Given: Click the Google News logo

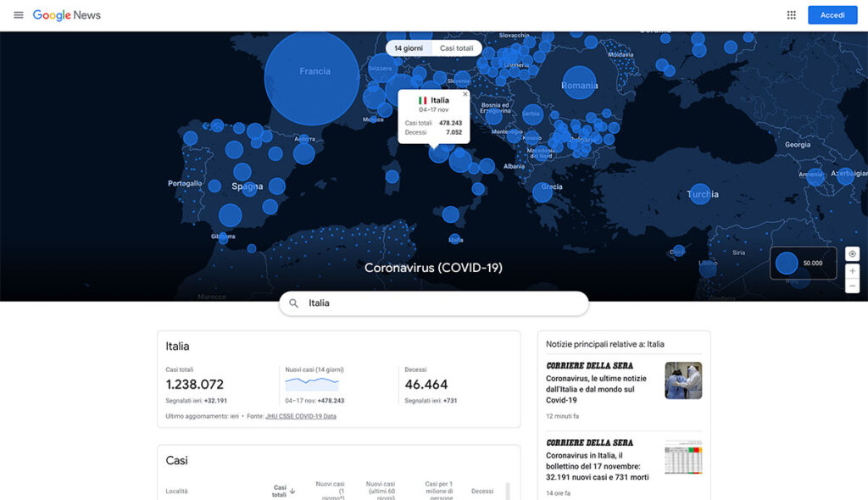Looking at the screenshot, I should [66, 15].
